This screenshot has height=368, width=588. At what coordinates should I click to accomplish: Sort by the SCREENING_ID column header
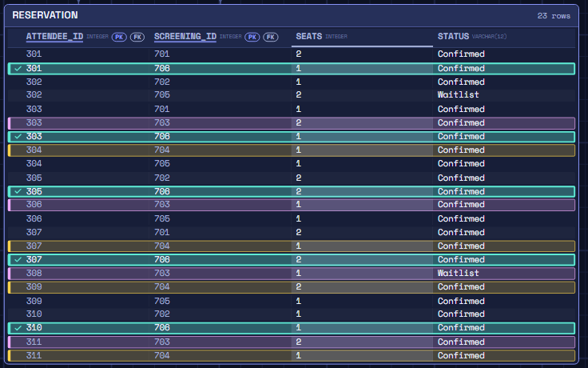[185, 37]
